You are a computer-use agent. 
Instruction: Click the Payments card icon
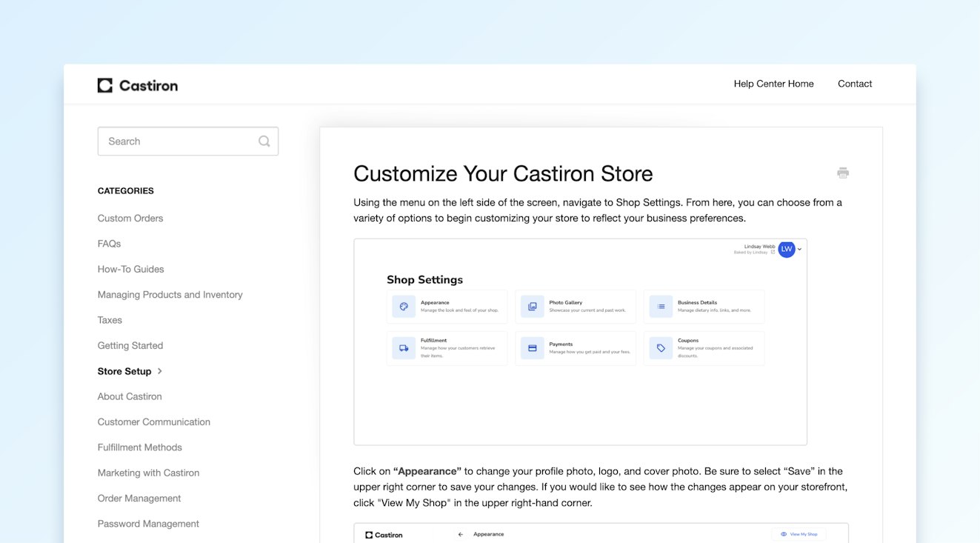533,348
